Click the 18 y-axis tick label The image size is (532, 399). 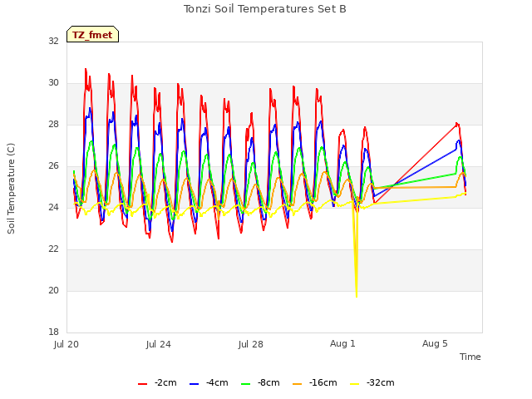click(x=53, y=332)
